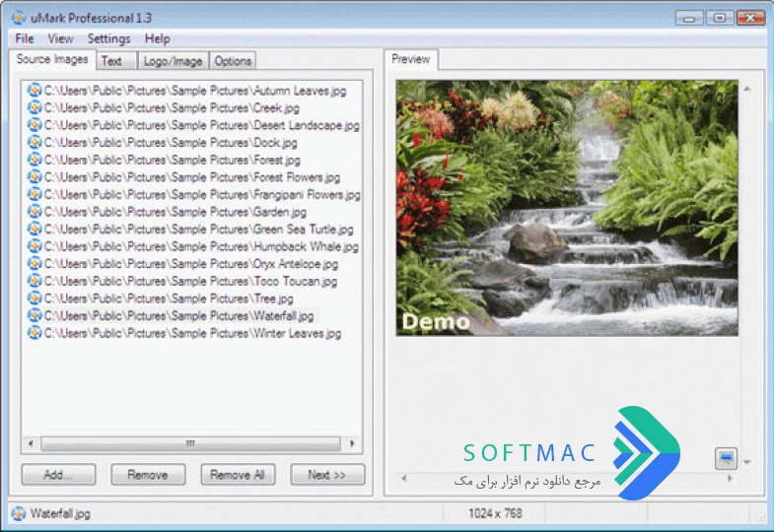Screen dimensions: 774x532
Task: Click the 1024 x 768 status text
Action: (x=495, y=513)
